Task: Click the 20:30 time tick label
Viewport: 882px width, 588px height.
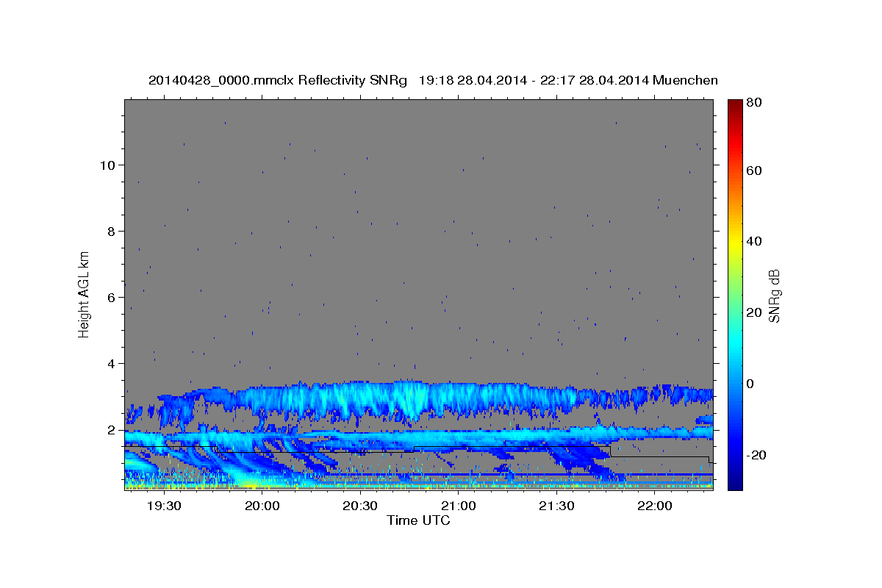Action: (360, 506)
